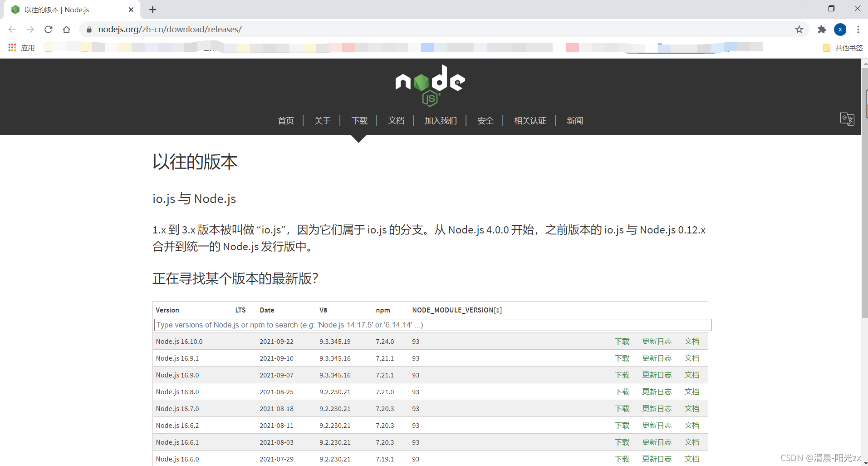Reload the page with refresh icon

pos(49,30)
